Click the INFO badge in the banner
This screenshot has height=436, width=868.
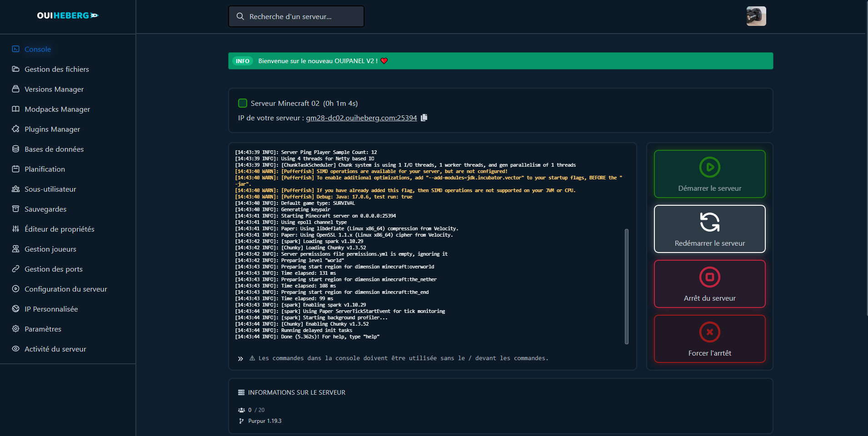tap(242, 61)
